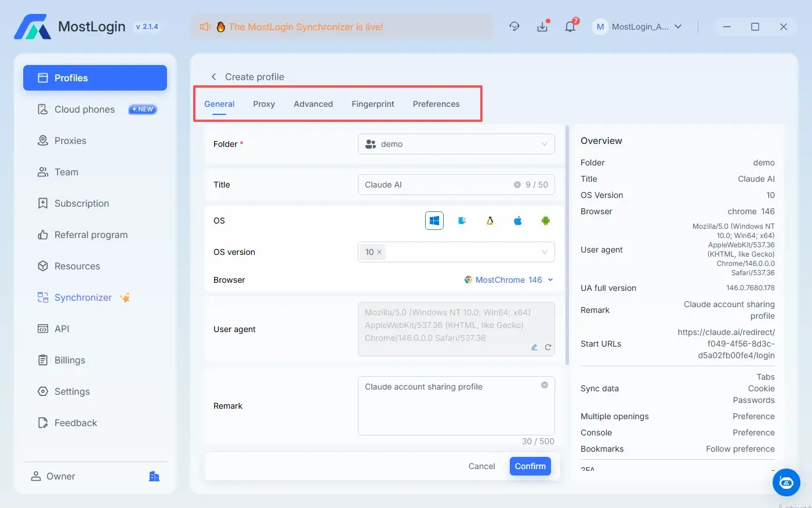The image size is (812, 508).
Task: Remove the 10 tag from OS version
Action: [379, 252]
